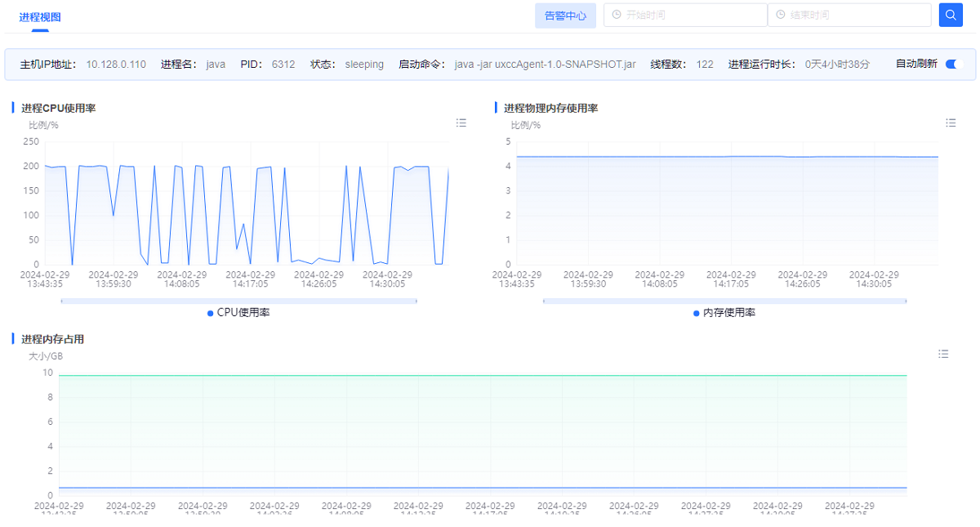Viewport: 980px width, 527px height.
Task: Open list menu of 进程内存占用 chart
Action: click(943, 354)
